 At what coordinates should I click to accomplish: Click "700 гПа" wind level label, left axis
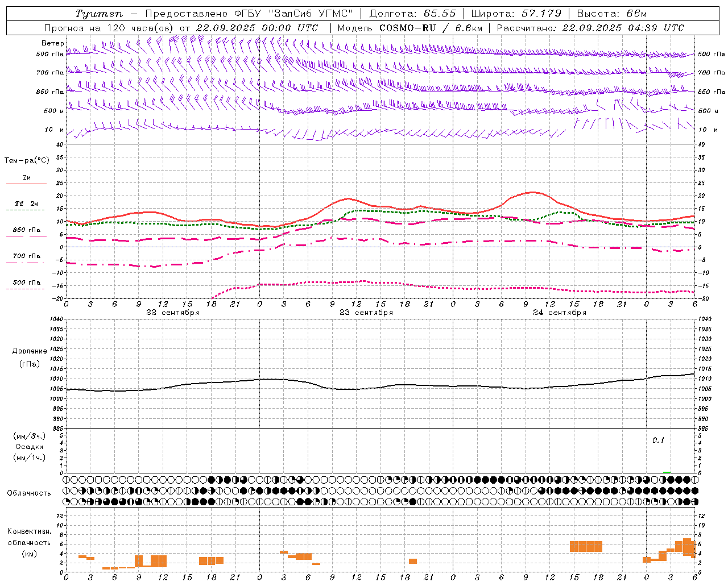tap(50, 73)
